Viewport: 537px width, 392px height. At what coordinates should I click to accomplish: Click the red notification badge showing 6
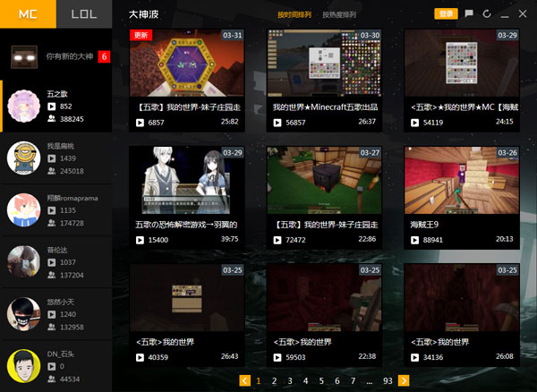tap(104, 57)
